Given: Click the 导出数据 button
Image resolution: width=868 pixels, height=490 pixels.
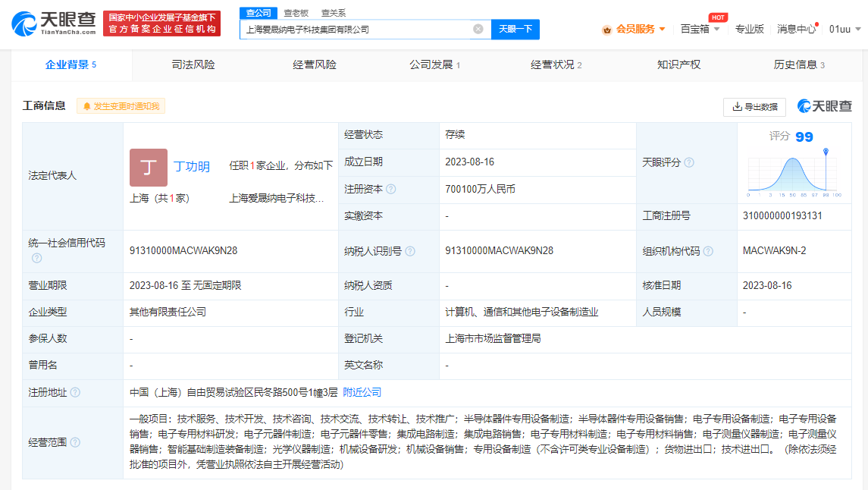Looking at the screenshot, I should click(754, 107).
